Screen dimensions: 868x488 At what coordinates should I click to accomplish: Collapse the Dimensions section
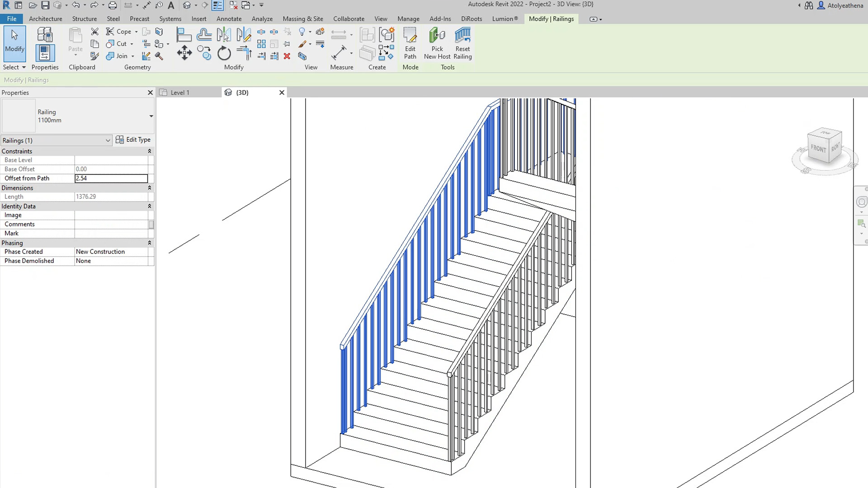click(x=149, y=188)
